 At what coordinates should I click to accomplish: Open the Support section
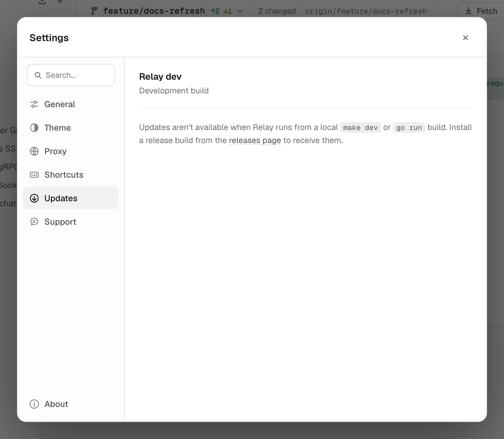[71, 222]
